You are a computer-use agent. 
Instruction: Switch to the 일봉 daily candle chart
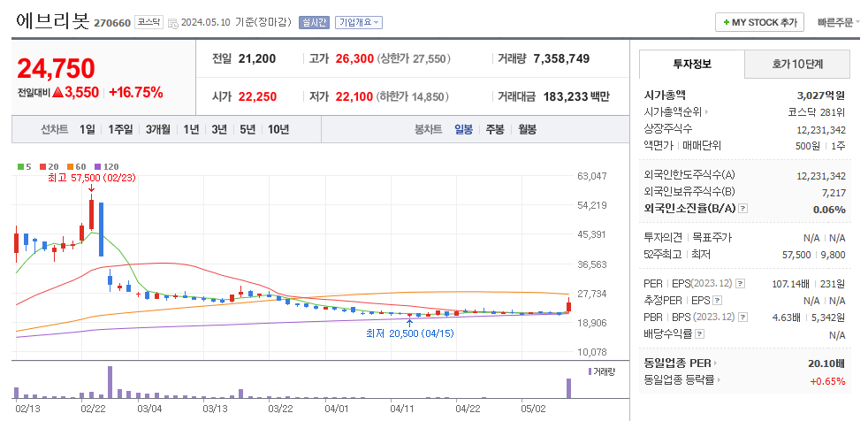464,130
